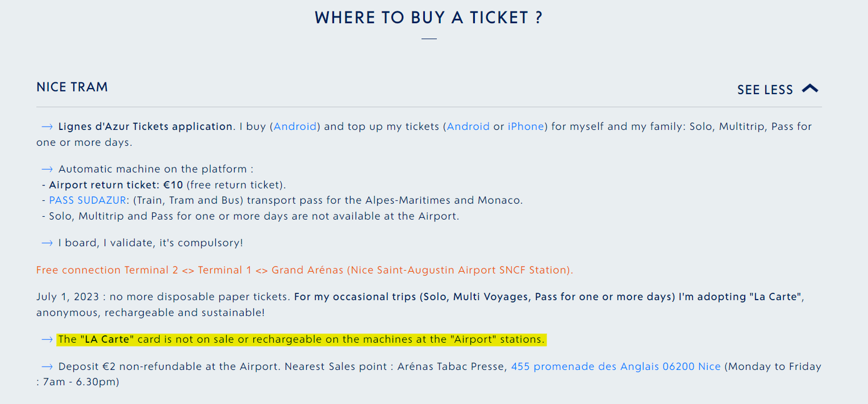Click arrow icon before Deposit €2 line
Image resolution: width=868 pixels, height=404 pixels.
pyautogui.click(x=47, y=367)
